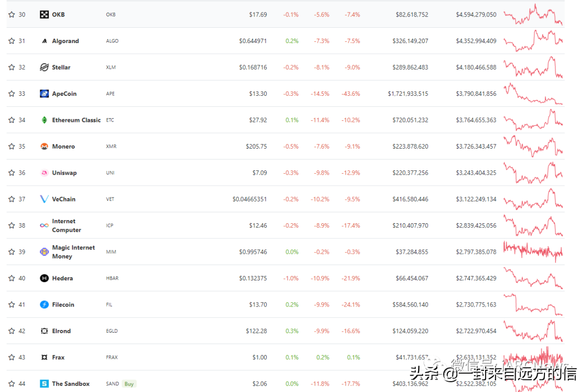
Task: Click the Ethereum Classic logo
Action: [44, 120]
